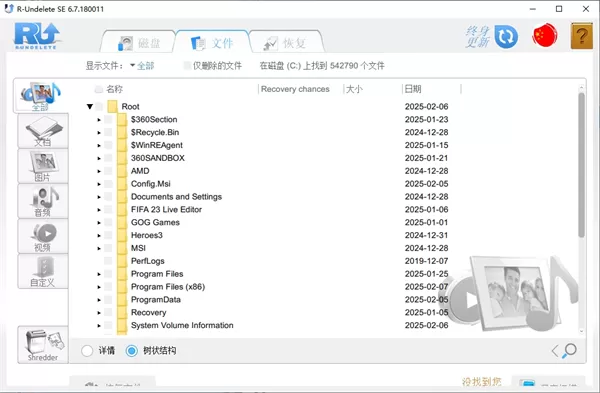The image size is (600, 393).
Task: Click the blue lifetime update refresh icon
Action: (506, 37)
